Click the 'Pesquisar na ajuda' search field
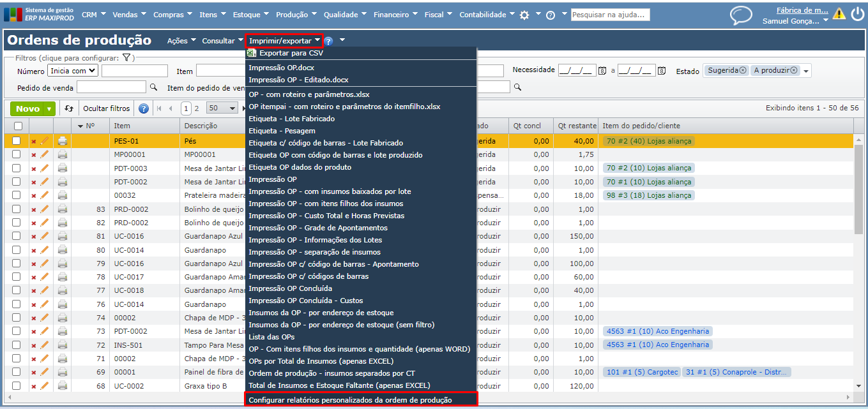The width and height of the screenshot is (868, 409). tap(609, 15)
